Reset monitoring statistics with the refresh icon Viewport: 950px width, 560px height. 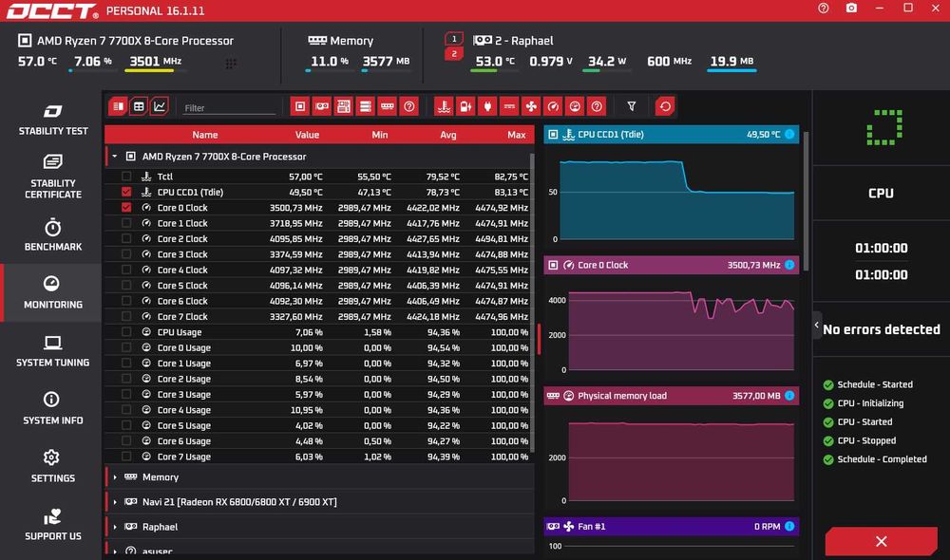(665, 106)
